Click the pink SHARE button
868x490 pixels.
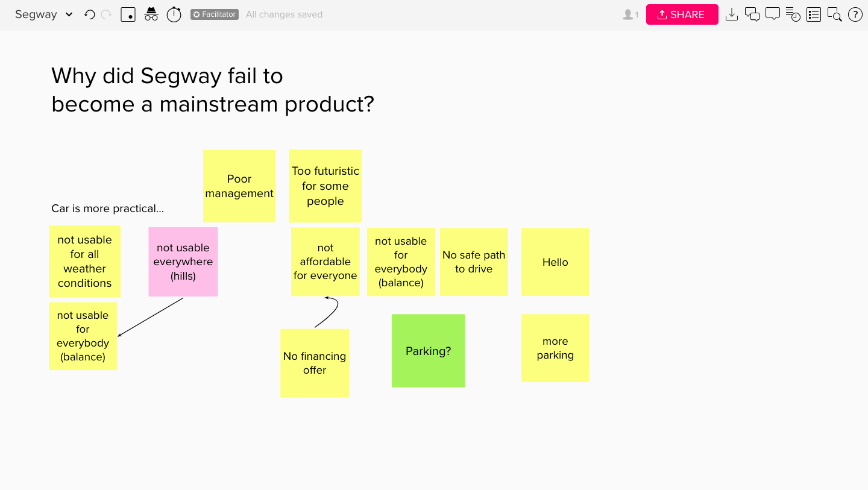click(x=682, y=14)
